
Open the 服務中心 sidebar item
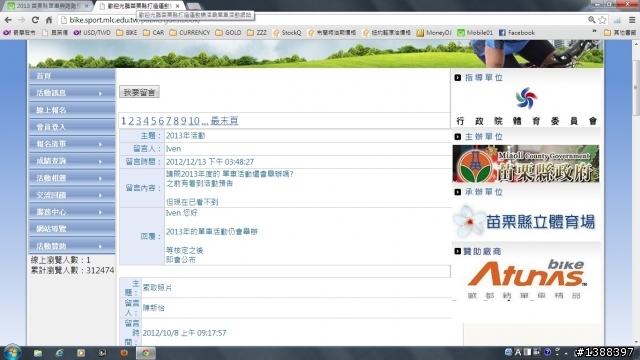click(x=72, y=212)
